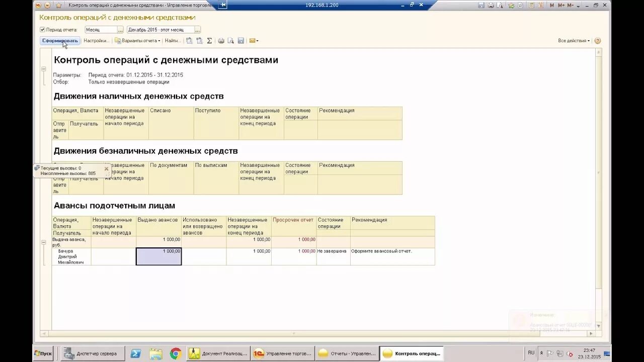This screenshot has height=362, width=644.
Task: Click the history document icon in title bar
Action: point(520,5)
